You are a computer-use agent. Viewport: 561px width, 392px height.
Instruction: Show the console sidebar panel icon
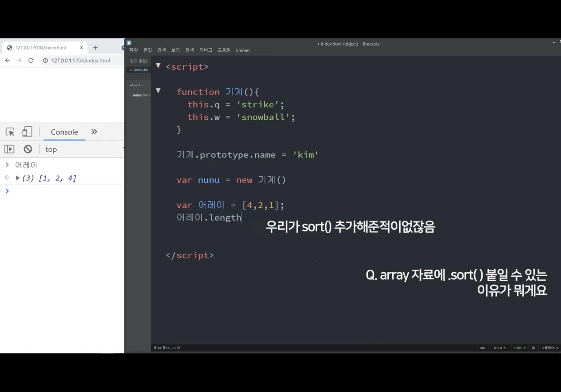click(x=9, y=149)
